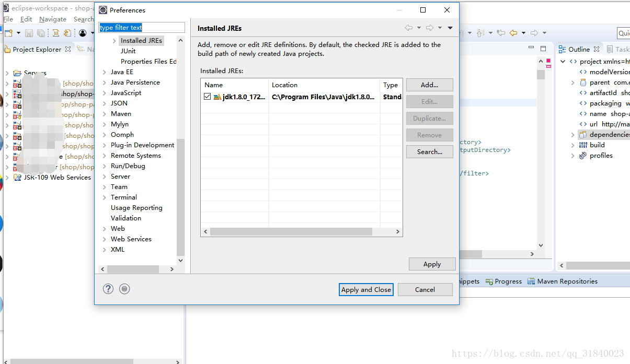Viewport: 630px width, 364px height.
Task: Toggle the jdk1.8.0_172 JRE checkbox
Action: click(208, 97)
